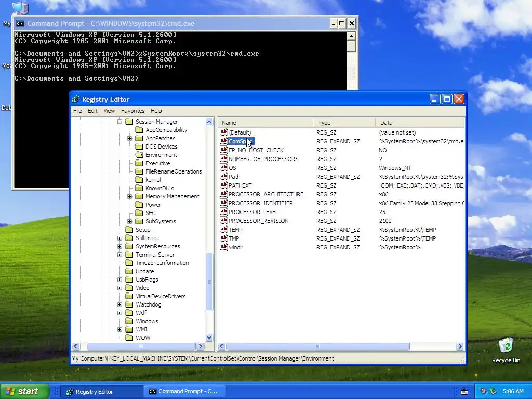Select the Windows folder icon
The image size is (532, 399).
pos(129,321)
